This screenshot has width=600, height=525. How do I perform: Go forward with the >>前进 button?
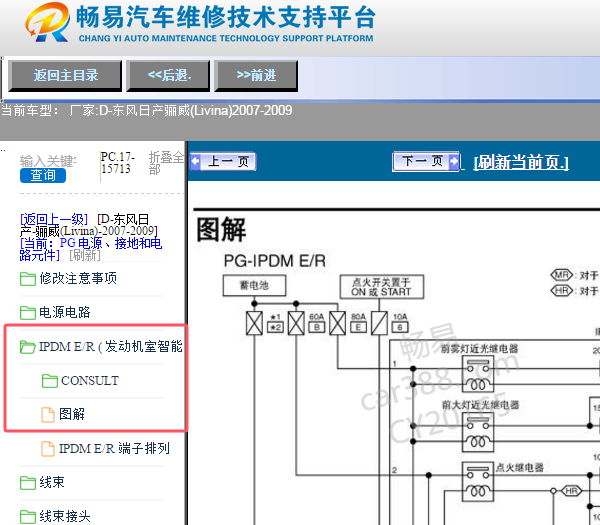pos(256,75)
